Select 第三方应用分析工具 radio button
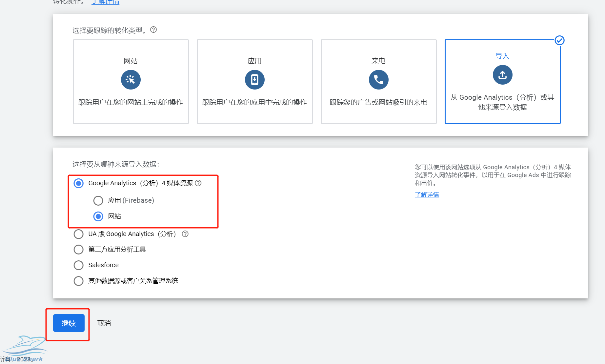Image resolution: width=605 pixels, height=364 pixels. pyautogui.click(x=78, y=250)
